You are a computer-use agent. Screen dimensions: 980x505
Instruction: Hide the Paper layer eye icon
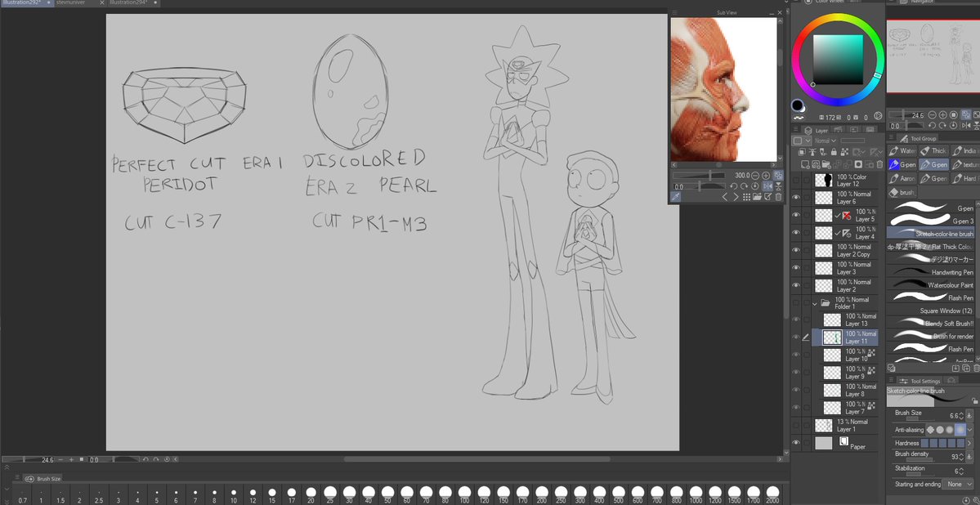[795, 443]
